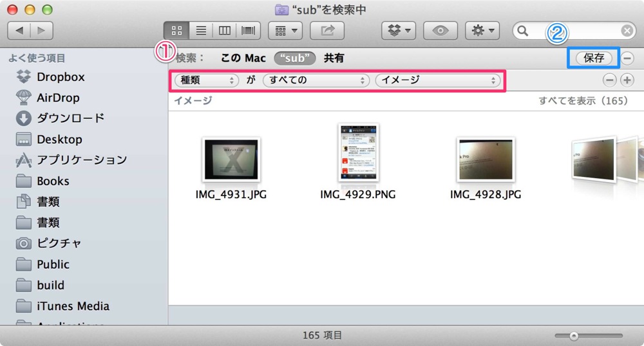The height and width of the screenshot is (346, 644).
Task: Minimize the window with the yellow button
Action: 30,10
